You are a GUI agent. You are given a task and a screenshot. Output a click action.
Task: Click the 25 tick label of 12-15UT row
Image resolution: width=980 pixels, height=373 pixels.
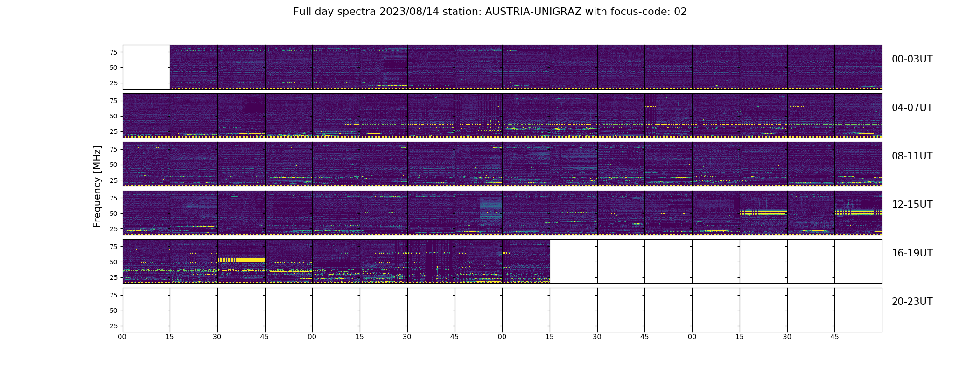point(113,229)
